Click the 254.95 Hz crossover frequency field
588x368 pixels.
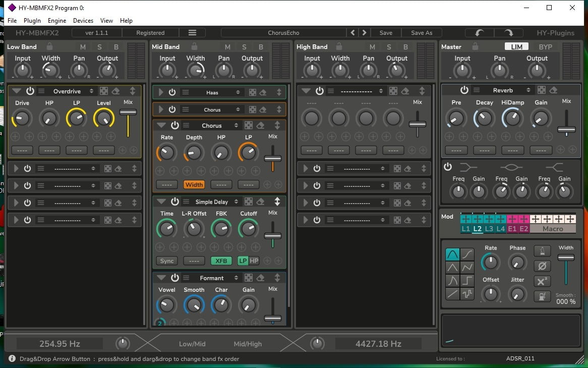point(60,344)
